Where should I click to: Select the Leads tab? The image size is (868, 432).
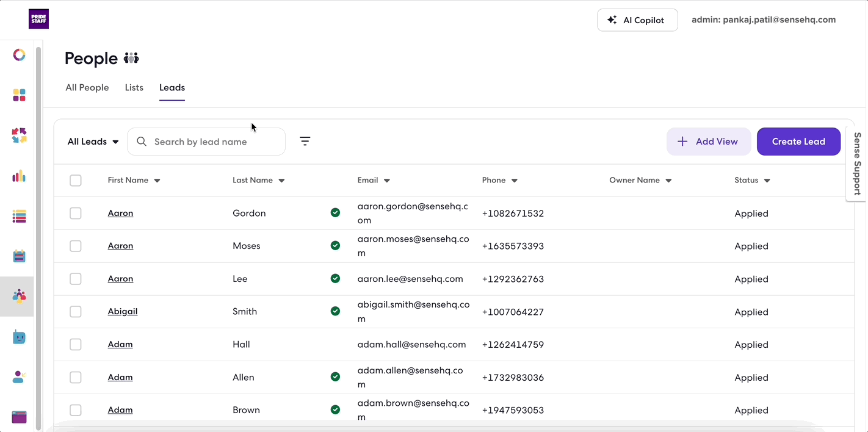(172, 87)
